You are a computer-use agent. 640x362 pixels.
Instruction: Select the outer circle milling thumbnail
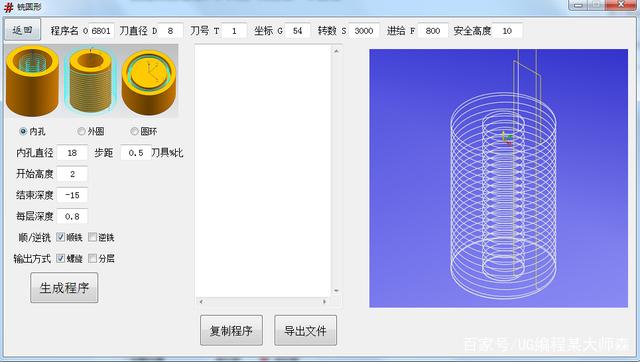pos(91,80)
